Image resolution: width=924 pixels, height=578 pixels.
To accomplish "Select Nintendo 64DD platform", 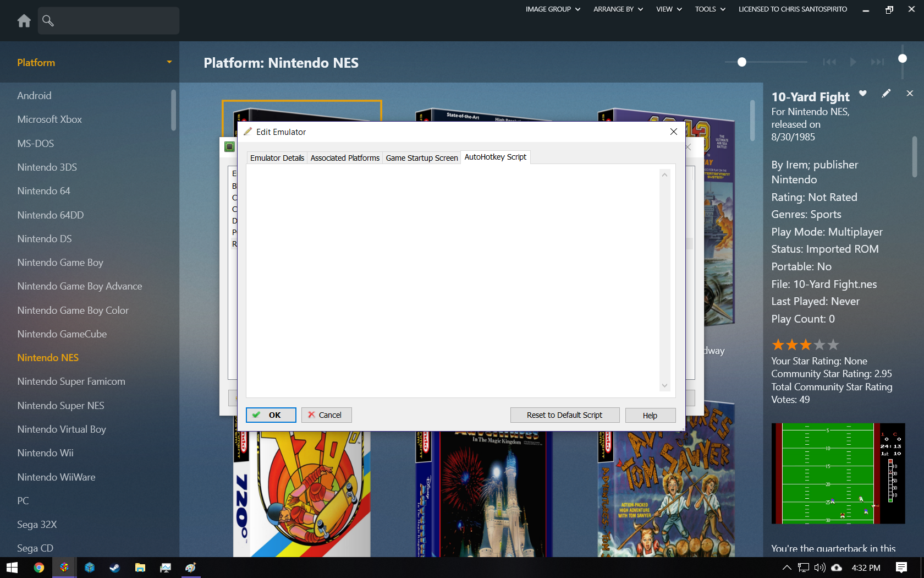I will pos(51,215).
